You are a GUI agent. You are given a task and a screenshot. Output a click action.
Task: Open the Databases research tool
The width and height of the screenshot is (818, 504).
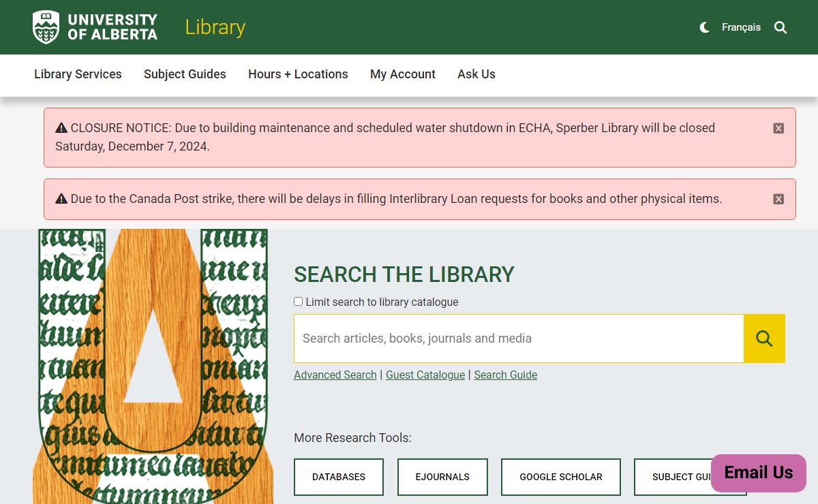pyautogui.click(x=339, y=477)
